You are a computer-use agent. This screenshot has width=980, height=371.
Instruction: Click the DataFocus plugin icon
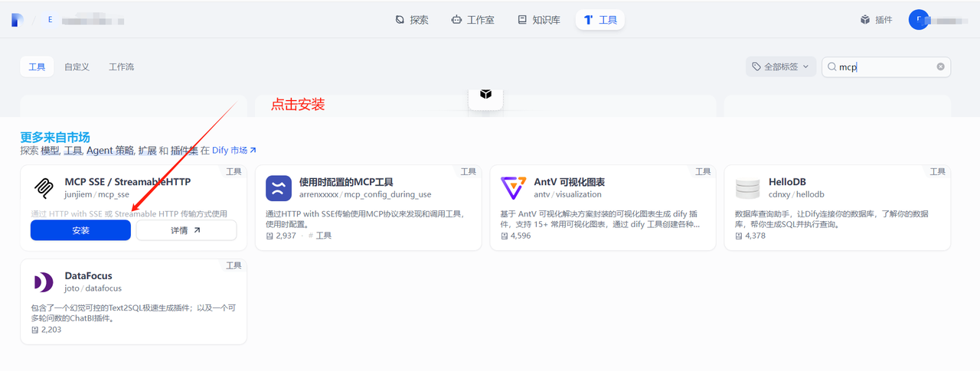point(44,282)
